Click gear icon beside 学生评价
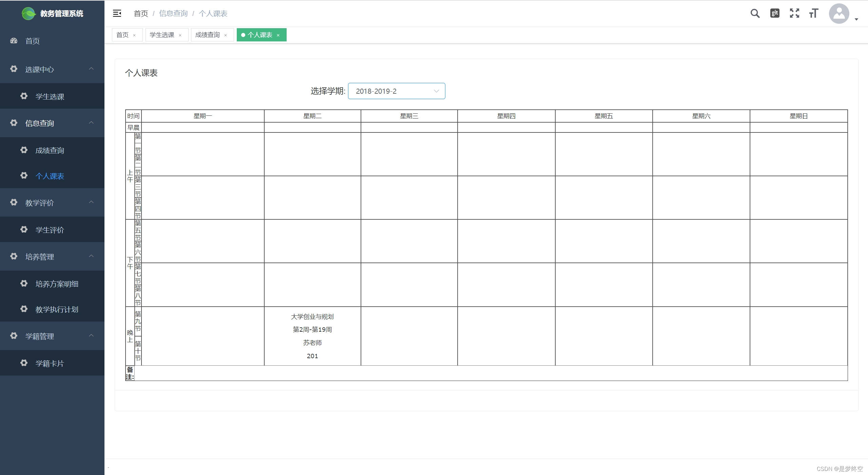Image resolution: width=868 pixels, height=475 pixels. tap(24, 230)
